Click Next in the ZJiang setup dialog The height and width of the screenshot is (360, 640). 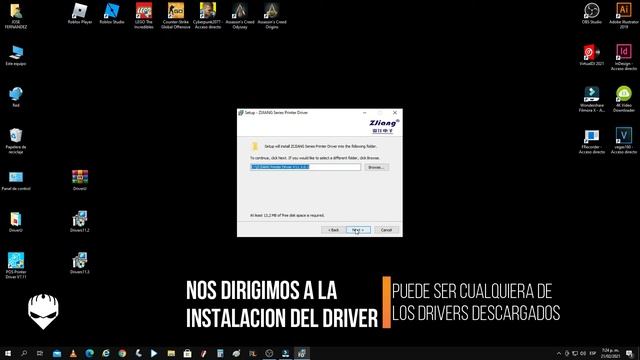(x=358, y=230)
